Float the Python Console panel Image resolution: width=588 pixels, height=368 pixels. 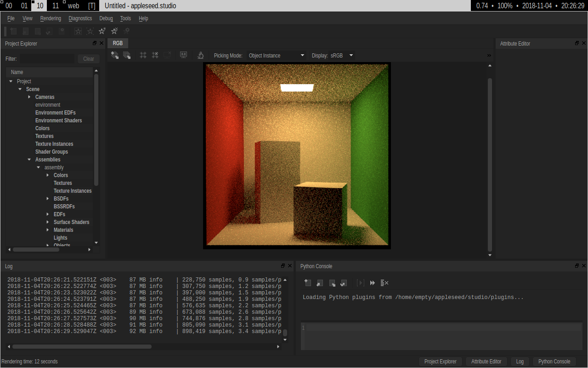[577, 266]
